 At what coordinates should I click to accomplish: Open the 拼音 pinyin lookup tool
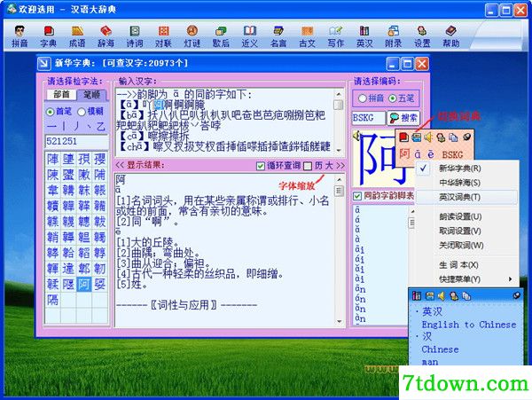pyautogui.click(x=20, y=36)
